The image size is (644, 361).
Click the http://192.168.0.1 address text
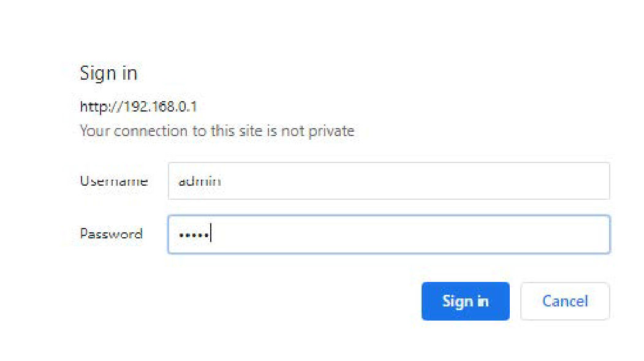[138, 107]
